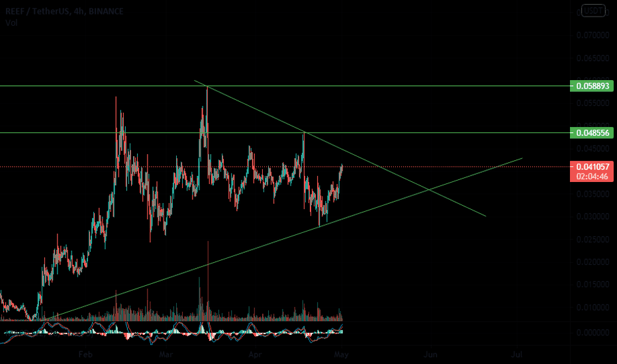Click the 0.025000 price axis value
Image resolution: width=617 pixels, height=364 pixels.
[x=593, y=240]
